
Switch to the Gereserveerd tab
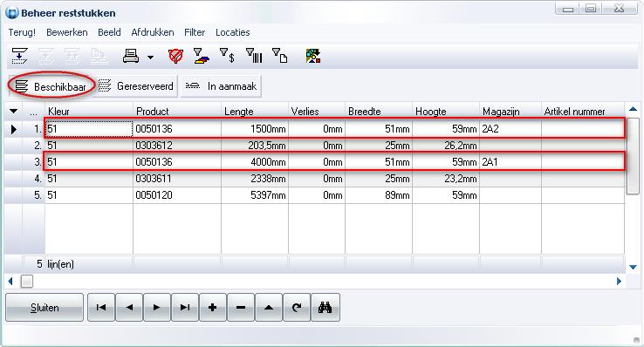tap(136, 86)
